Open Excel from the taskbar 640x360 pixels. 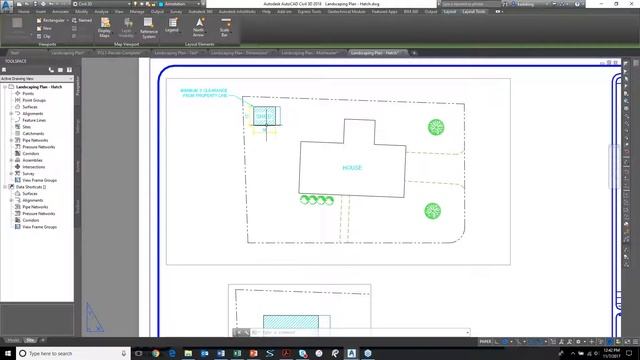(237, 353)
